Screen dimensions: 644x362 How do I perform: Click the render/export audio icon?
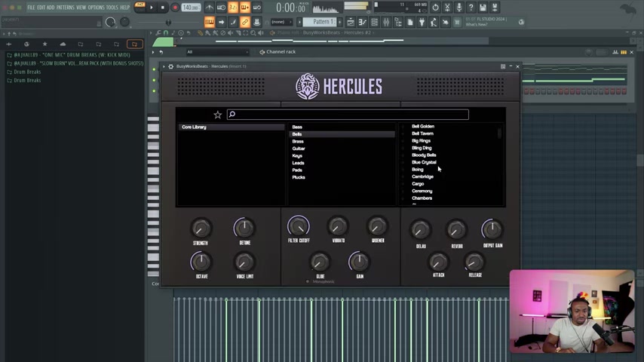click(495, 8)
